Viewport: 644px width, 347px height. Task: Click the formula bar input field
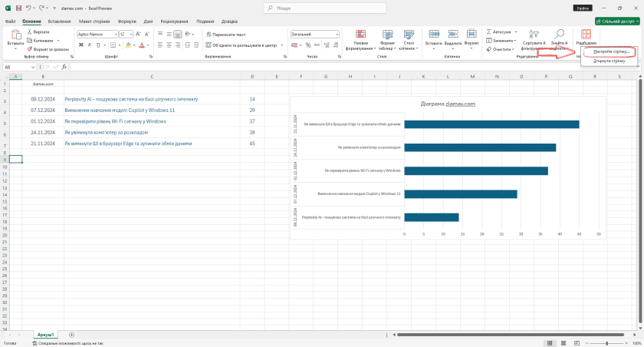[353, 67]
